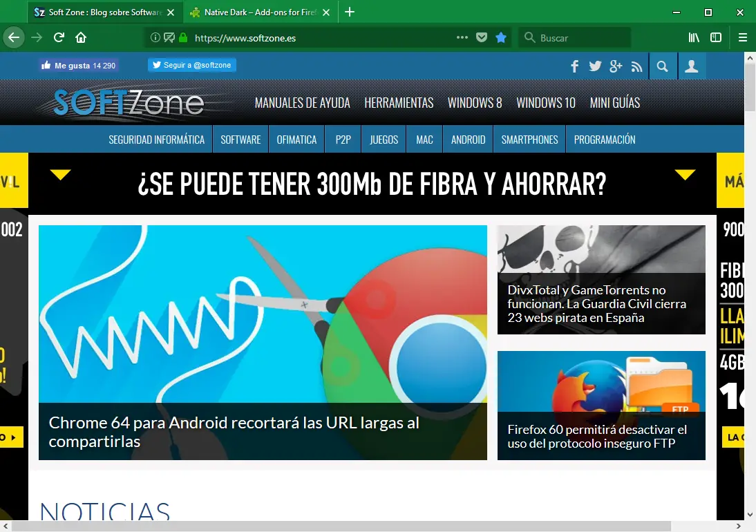
Task: Open the user account icon
Action: click(x=692, y=66)
